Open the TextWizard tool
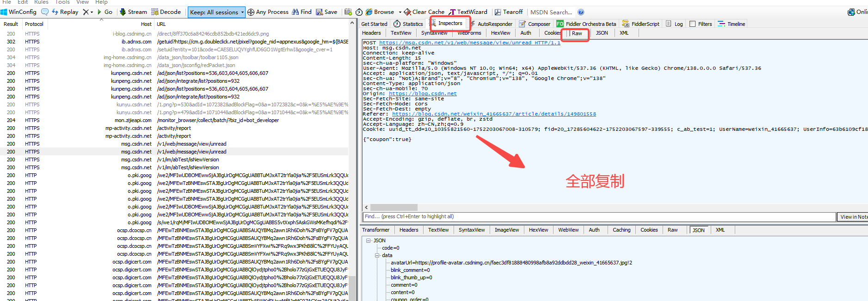 468,12
